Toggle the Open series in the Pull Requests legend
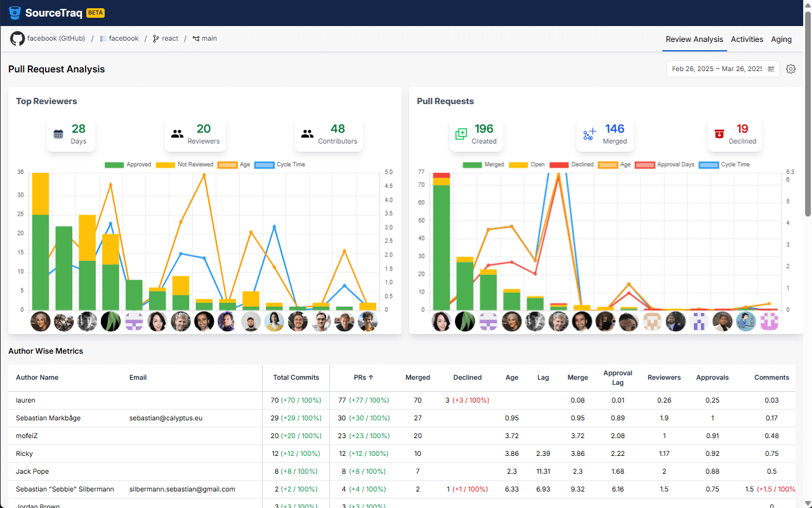 pyautogui.click(x=527, y=164)
